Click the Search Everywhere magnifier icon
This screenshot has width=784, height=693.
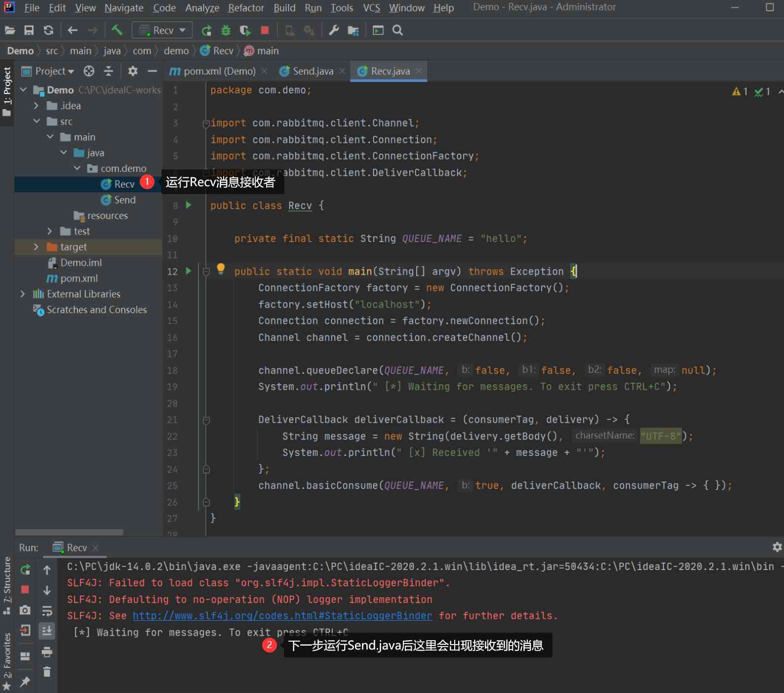pos(397,31)
